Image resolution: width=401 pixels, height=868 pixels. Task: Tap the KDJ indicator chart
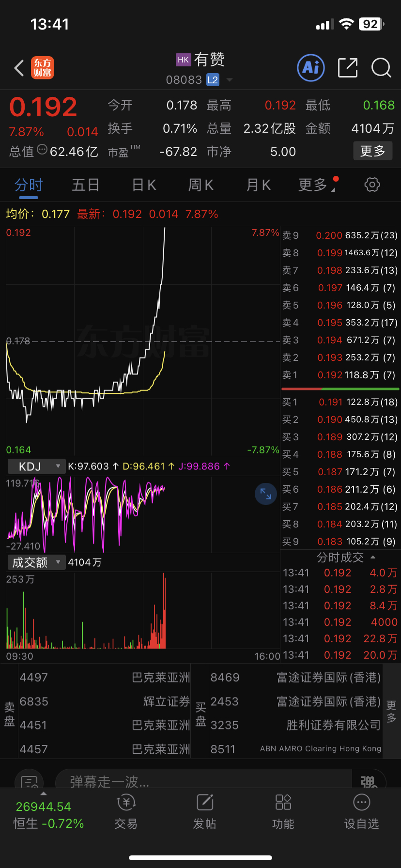pyautogui.click(x=143, y=514)
